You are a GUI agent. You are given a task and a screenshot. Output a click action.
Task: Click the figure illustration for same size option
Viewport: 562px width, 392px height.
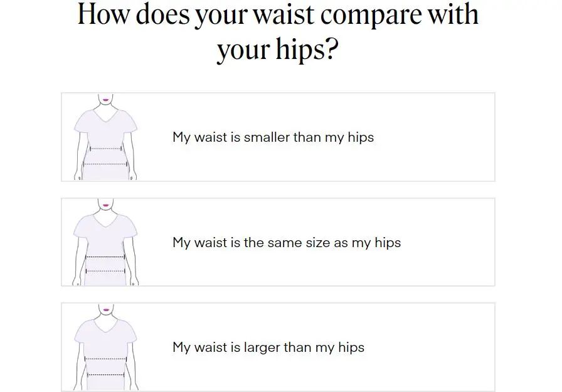pyautogui.click(x=105, y=242)
